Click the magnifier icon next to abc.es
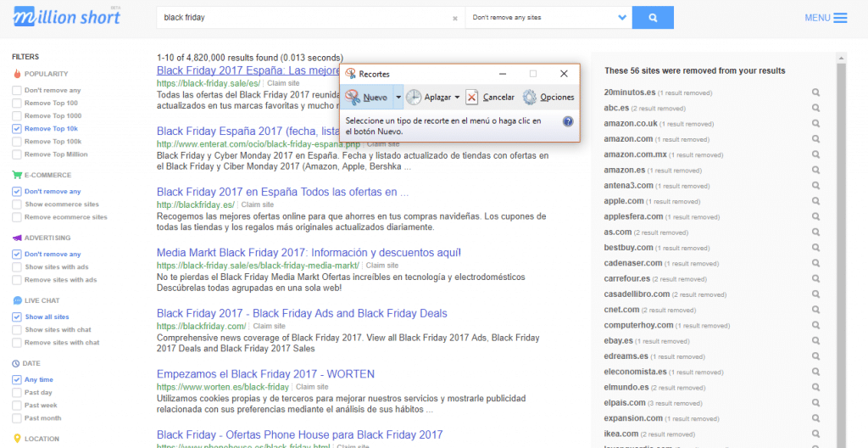Viewport: 868px width, 448px height. coord(816,108)
